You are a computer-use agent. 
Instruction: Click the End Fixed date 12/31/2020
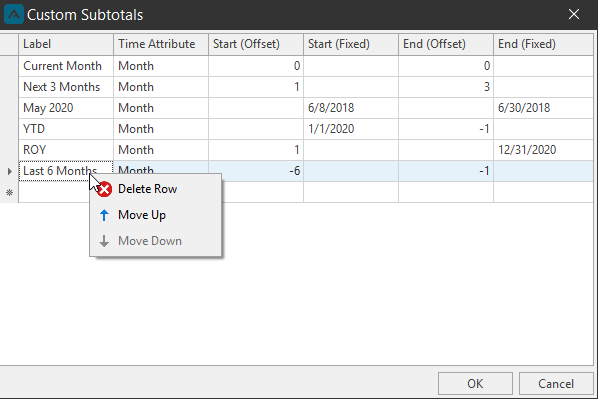[x=543, y=150]
